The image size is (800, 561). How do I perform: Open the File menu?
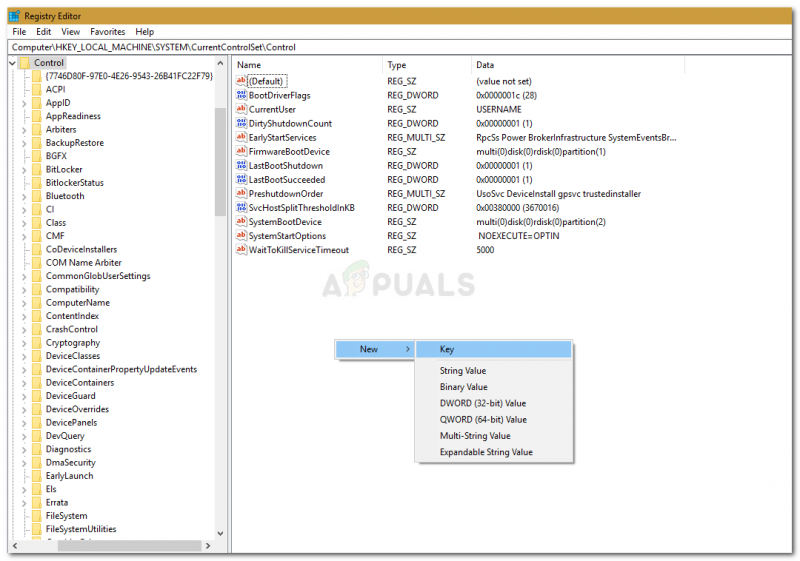click(19, 32)
